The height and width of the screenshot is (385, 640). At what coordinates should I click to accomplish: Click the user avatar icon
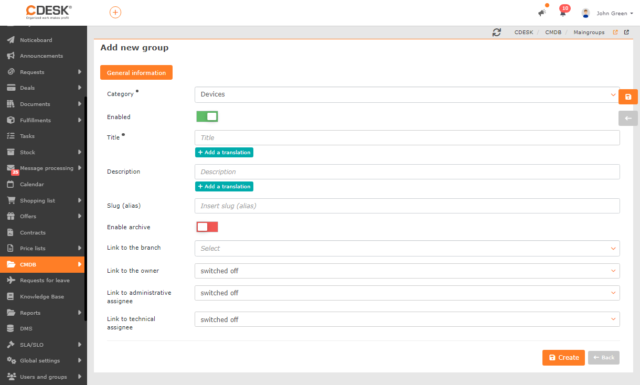pos(586,13)
